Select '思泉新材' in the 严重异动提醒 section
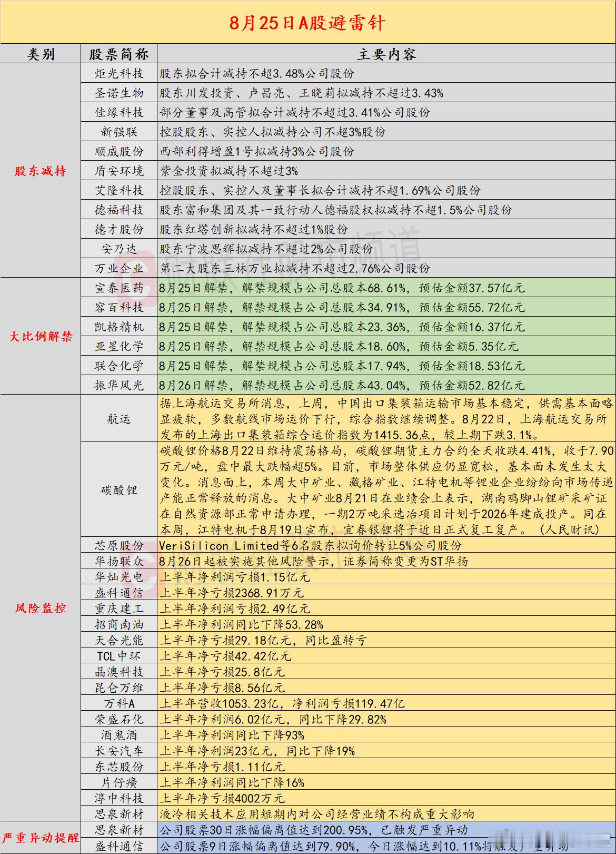Screen dimensions: 616x854 [119, 830]
